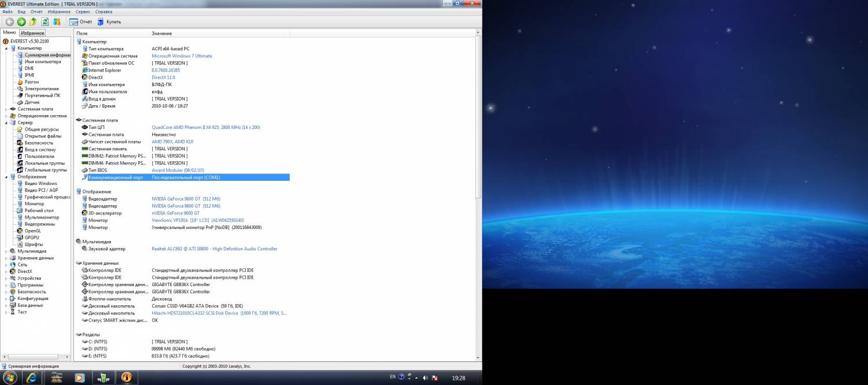The height and width of the screenshot is (385, 868).
Task: Collapse the Компьютер tree node
Action: click(x=7, y=49)
